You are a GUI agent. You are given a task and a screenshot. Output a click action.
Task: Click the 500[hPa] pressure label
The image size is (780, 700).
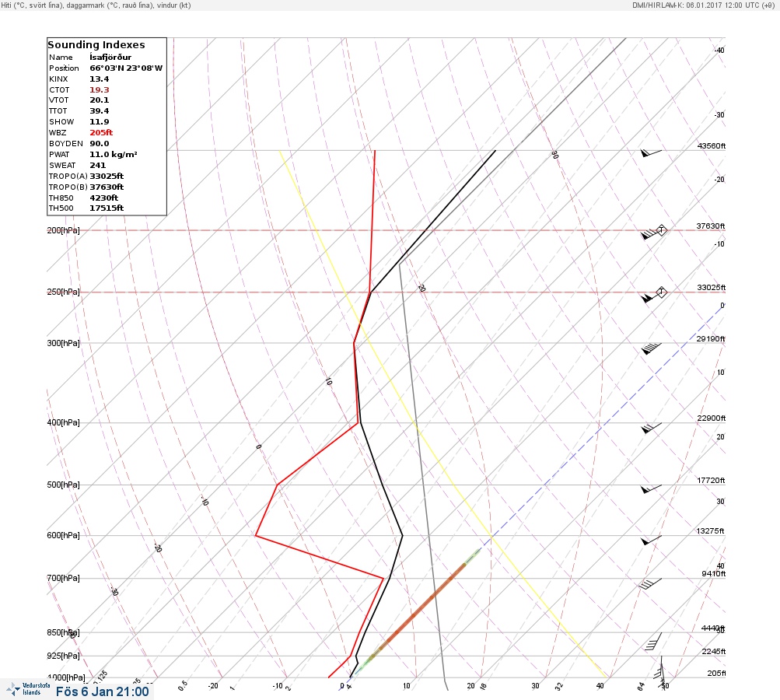point(63,485)
